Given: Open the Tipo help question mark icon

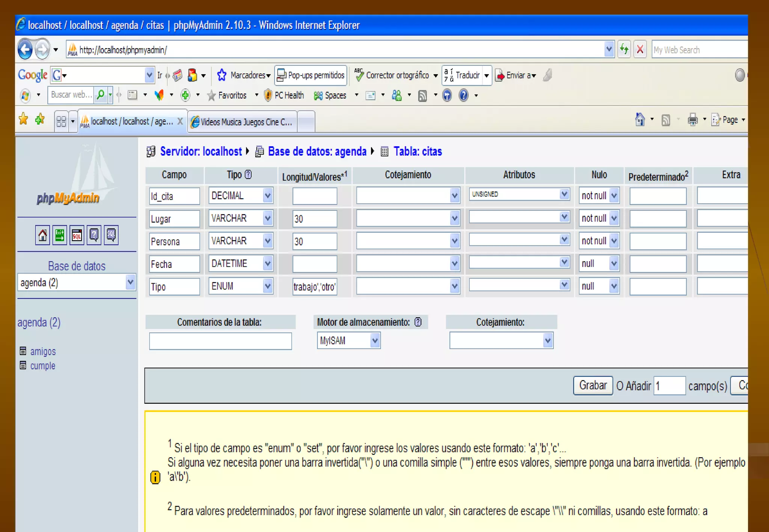Looking at the screenshot, I should (x=248, y=175).
